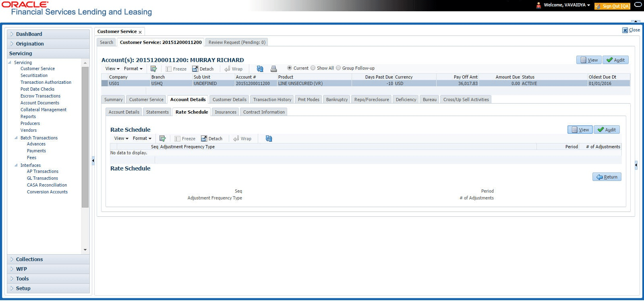This screenshot has width=644, height=301.
Task: Open the Repo/Foreclosure tab
Action: click(372, 100)
